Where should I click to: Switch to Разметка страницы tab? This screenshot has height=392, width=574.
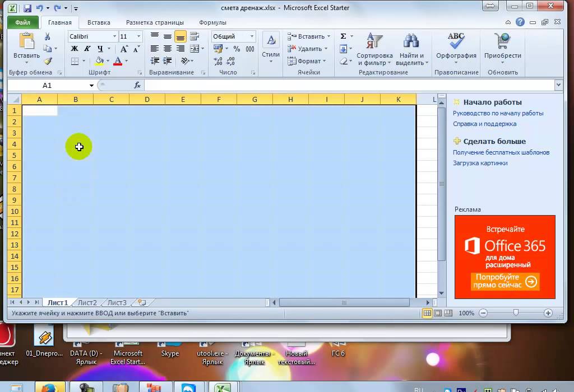tap(155, 22)
